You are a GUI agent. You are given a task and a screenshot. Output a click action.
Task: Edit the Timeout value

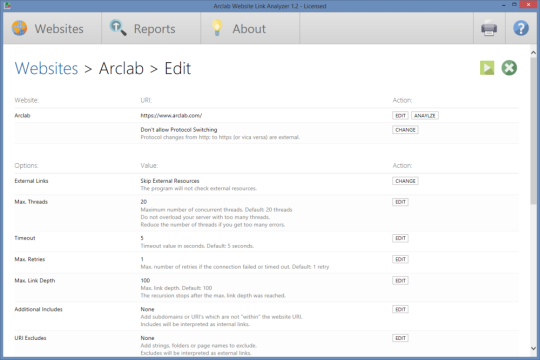[x=400, y=238]
